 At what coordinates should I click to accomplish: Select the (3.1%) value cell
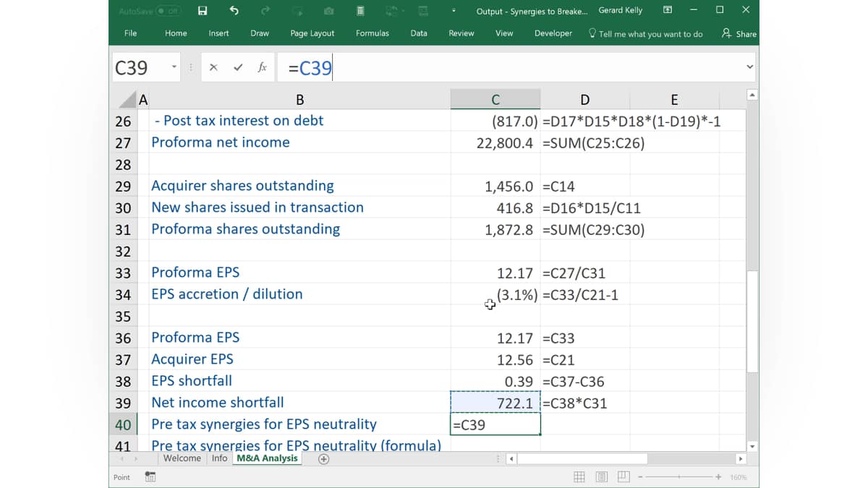[495, 294]
